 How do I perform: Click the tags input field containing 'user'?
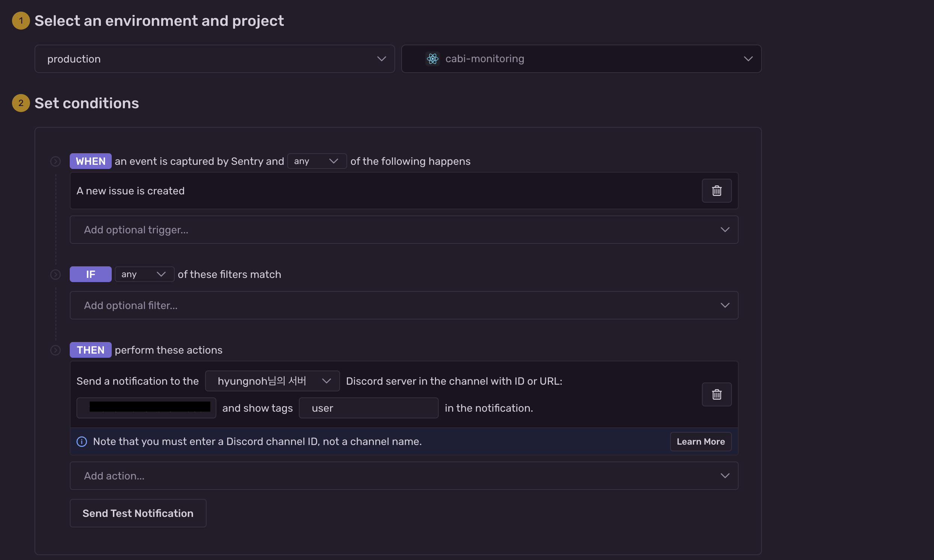coord(368,408)
